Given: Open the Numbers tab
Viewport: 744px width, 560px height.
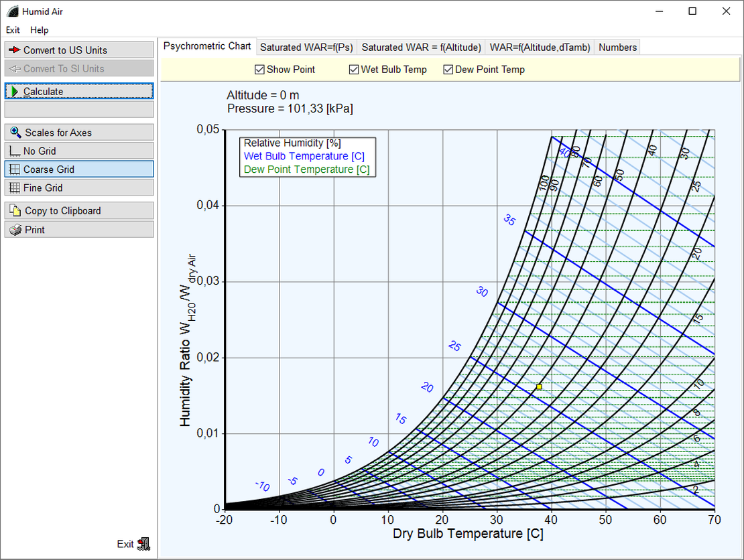Looking at the screenshot, I should 617,48.
